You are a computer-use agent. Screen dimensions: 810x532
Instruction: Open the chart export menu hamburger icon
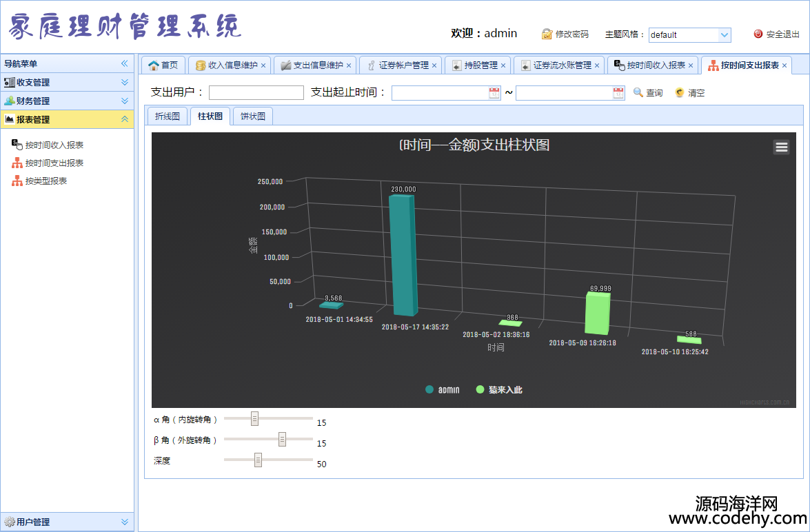pyautogui.click(x=781, y=147)
